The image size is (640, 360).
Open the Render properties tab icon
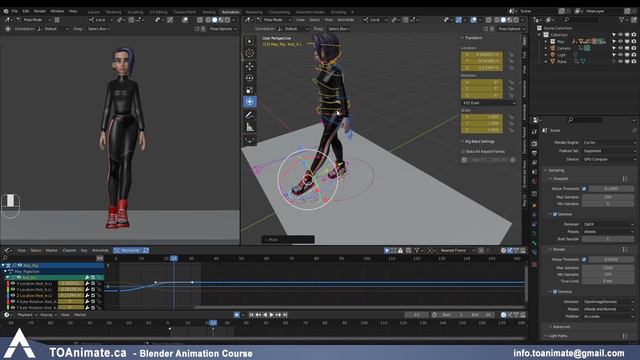pyautogui.click(x=534, y=144)
